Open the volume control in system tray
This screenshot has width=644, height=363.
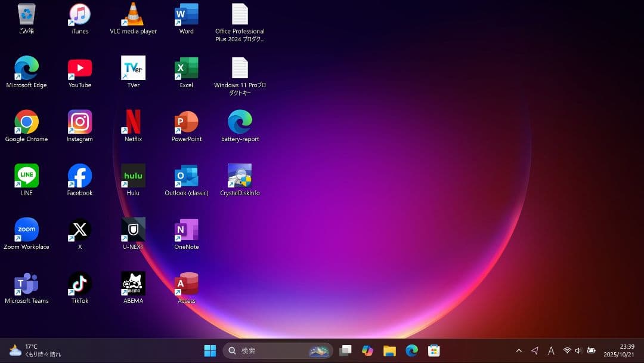(x=578, y=350)
